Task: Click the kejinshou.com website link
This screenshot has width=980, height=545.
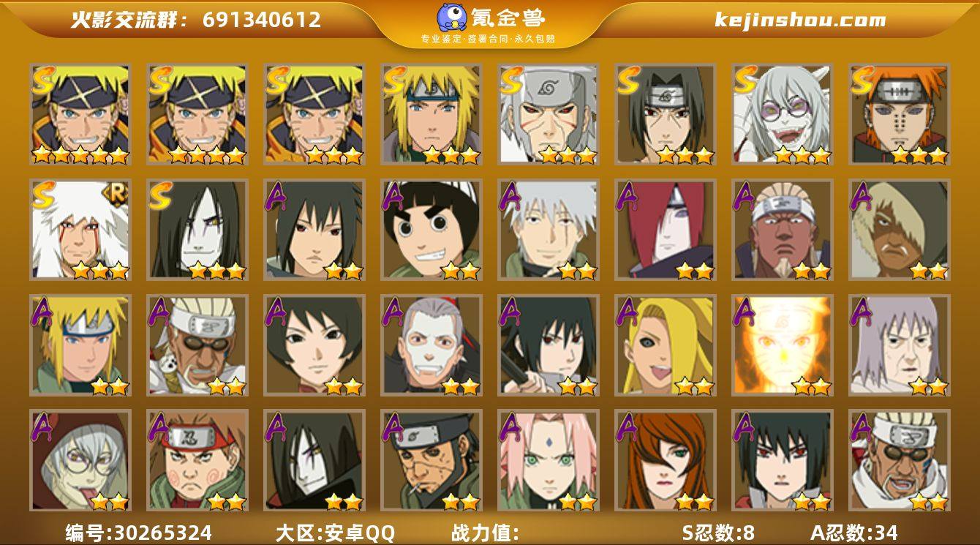Action: click(800, 20)
